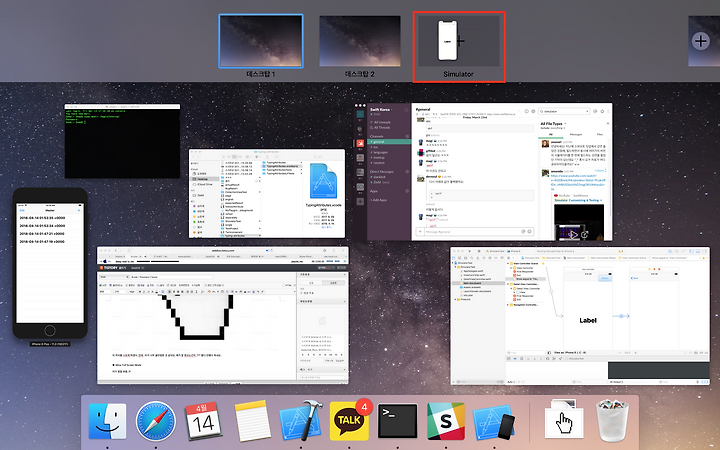The image size is (720, 450).
Task: Select the Terminal window with green text
Action: tap(122, 141)
